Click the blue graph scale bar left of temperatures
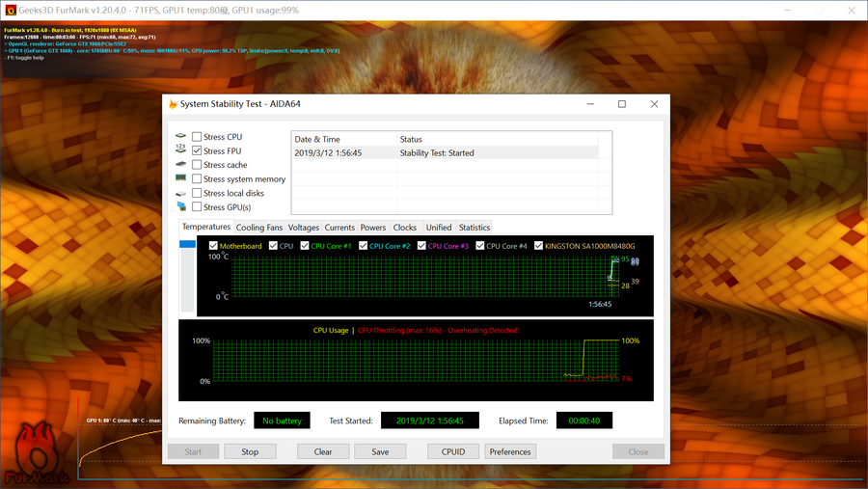Viewport: 868px width, 489px height. point(187,245)
